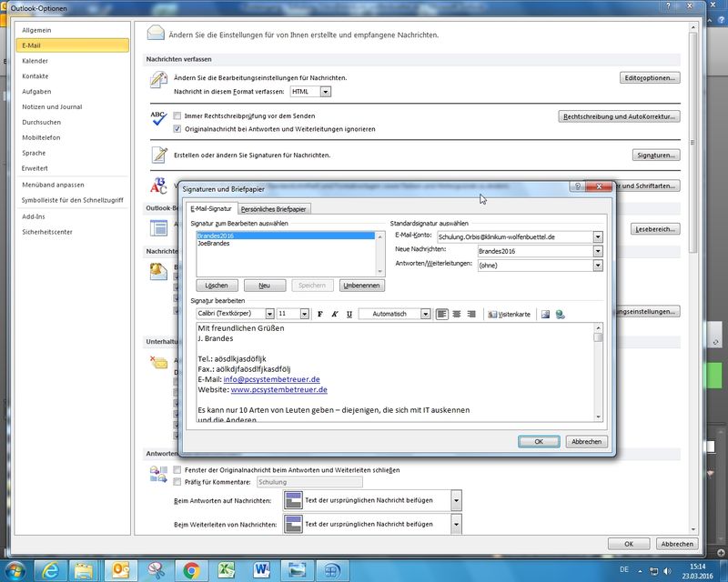728x582 pixels.
Task: Open Google Chrome from the taskbar
Action: point(192,570)
